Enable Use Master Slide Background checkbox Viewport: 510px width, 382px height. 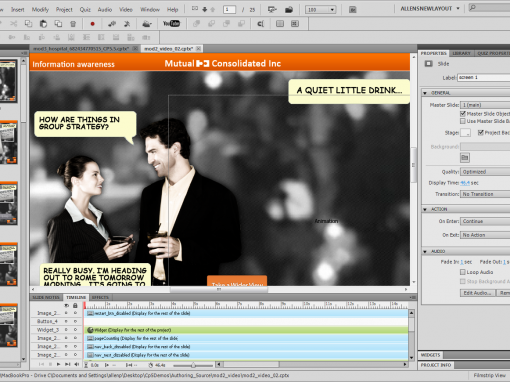(x=463, y=121)
